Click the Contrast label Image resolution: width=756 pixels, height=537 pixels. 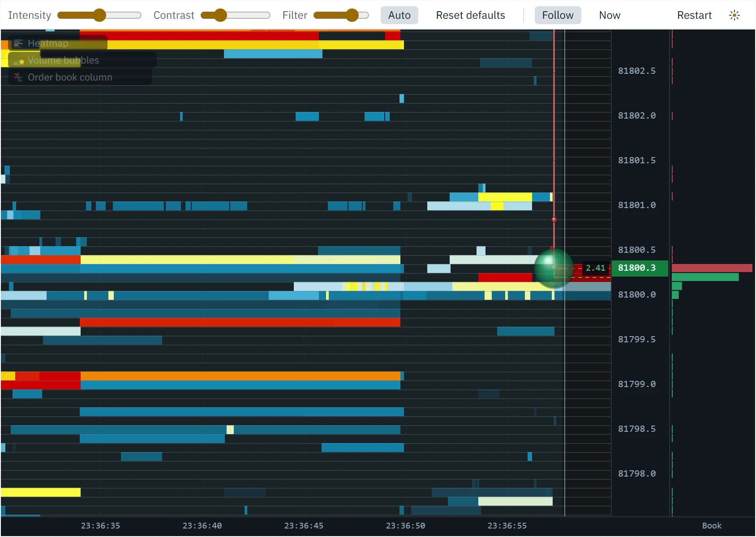(174, 15)
